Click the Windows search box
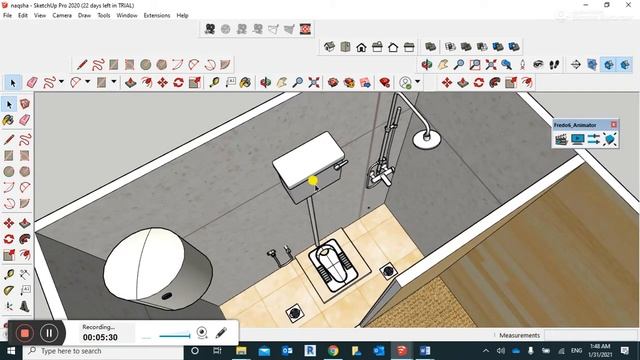Image resolution: width=640 pixels, height=360 pixels. (103, 351)
